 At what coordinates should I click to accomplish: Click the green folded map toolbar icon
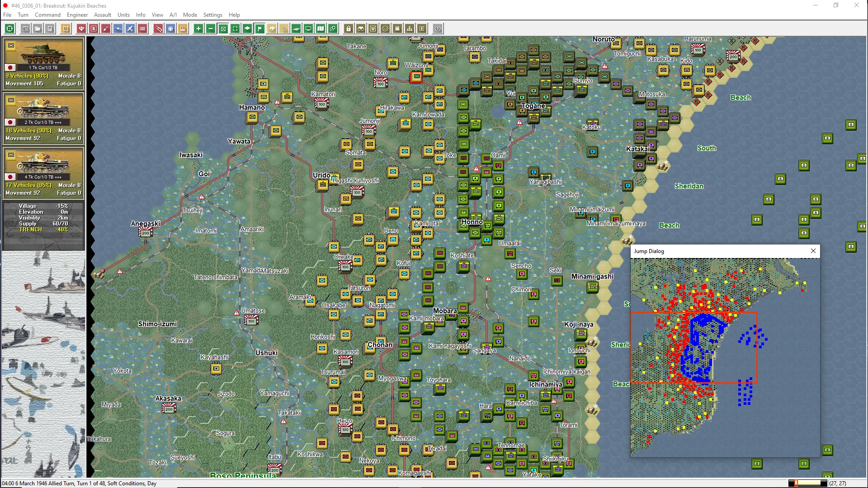pyautogui.click(x=321, y=29)
